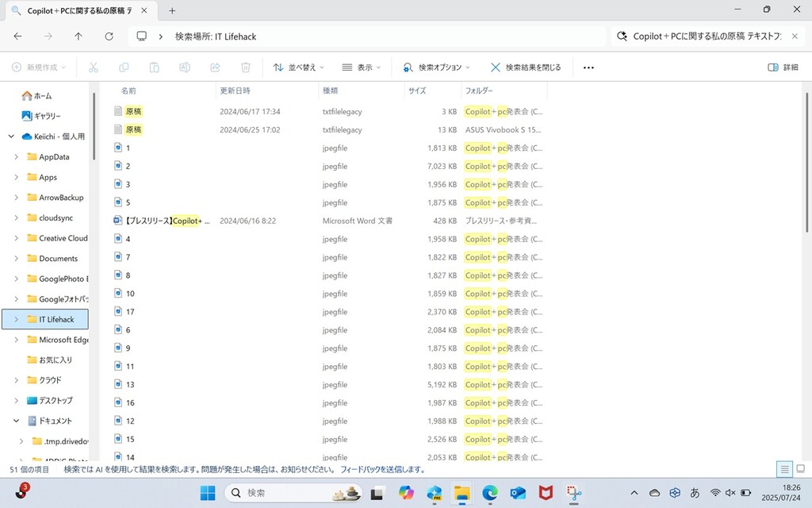Screen dimensions: 812x508
Task: Expand the AppData folder node
Action: [16, 156]
